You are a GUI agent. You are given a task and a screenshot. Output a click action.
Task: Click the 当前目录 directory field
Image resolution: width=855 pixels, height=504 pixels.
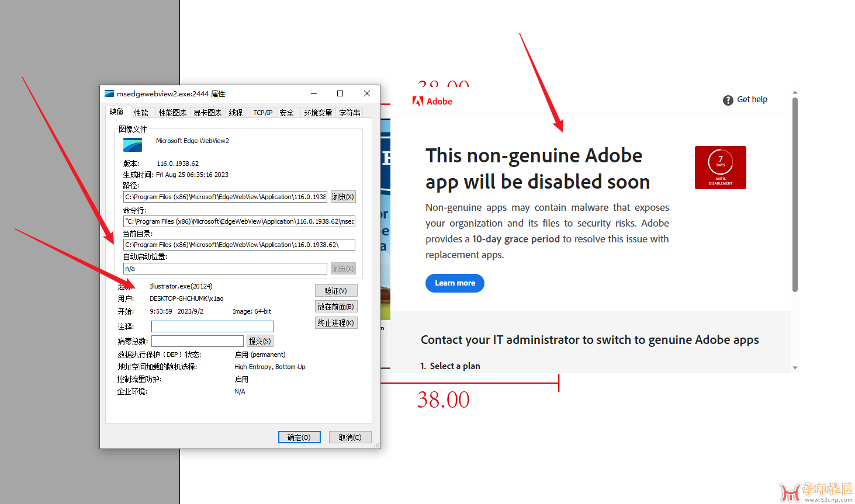239,245
